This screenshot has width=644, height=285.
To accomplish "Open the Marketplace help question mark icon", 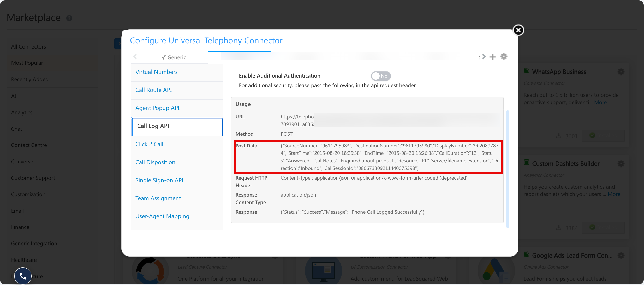I will [69, 18].
